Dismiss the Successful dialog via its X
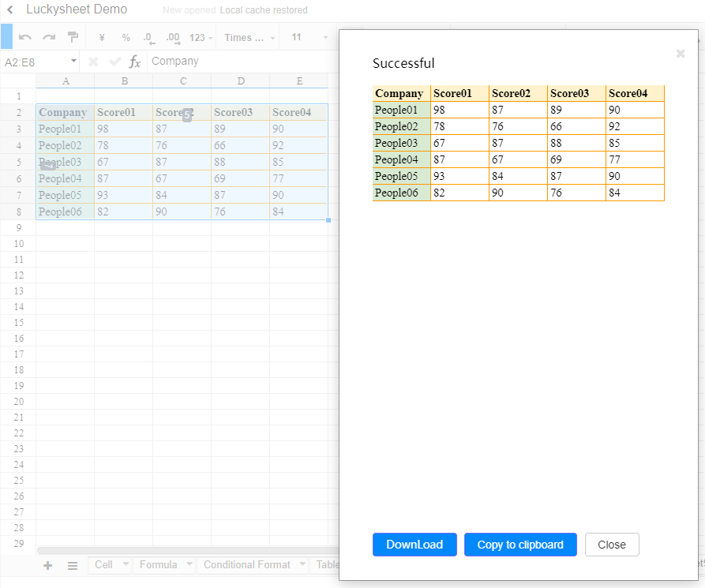Viewport: 705px width, 588px height. pos(681,54)
